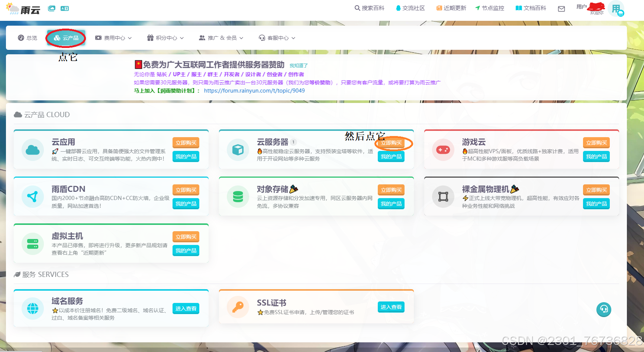The image size is (644, 352).
Task: Select the 云产品 tab
Action: coord(66,38)
